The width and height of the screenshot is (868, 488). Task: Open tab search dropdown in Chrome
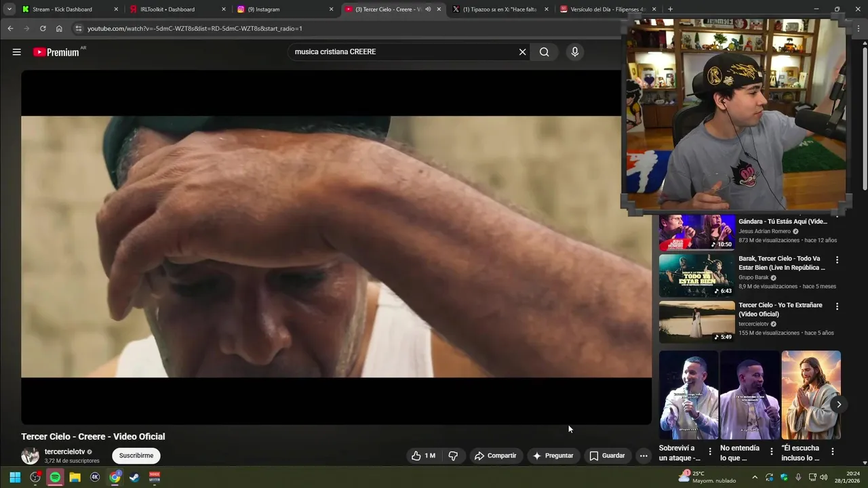pyautogui.click(x=9, y=9)
